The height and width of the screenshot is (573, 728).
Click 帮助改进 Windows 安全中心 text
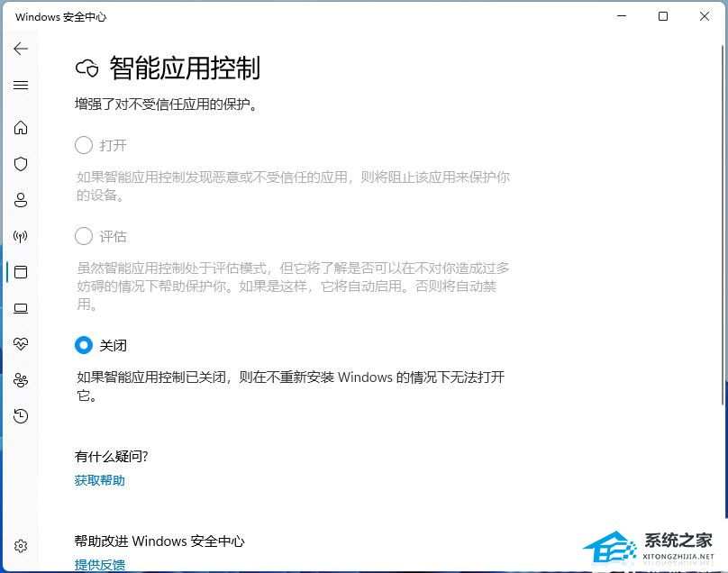click(159, 541)
